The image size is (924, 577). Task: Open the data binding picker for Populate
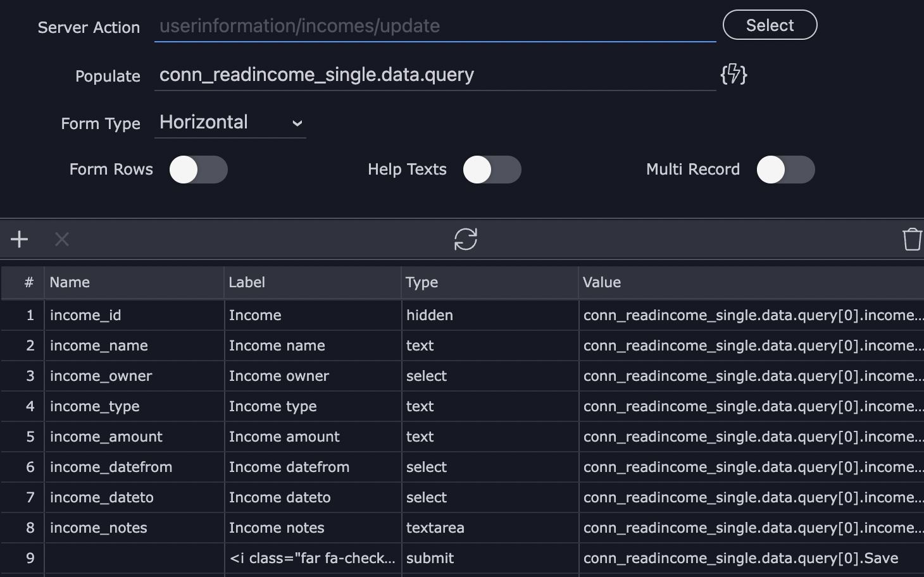pyautogui.click(x=734, y=75)
